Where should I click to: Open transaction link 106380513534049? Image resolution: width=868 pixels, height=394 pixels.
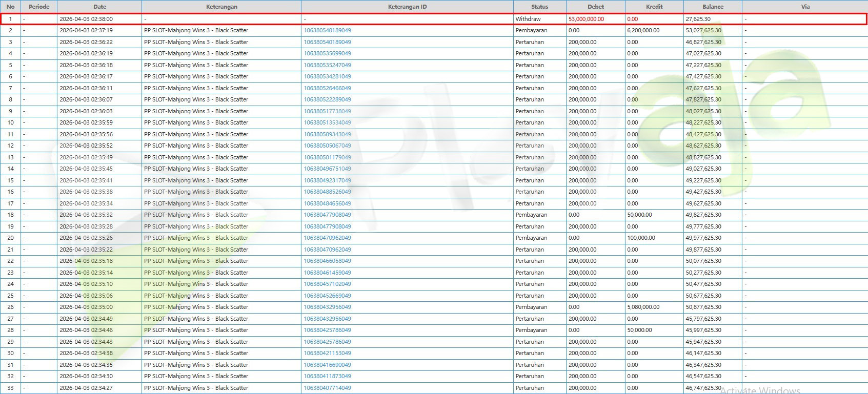click(327, 122)
